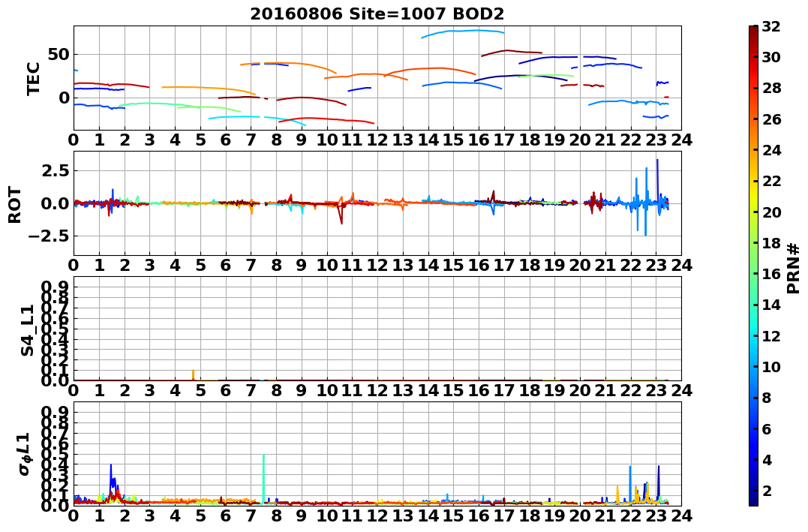The width and height of the screenshot is (808, 532).
Task: Click the hour 12 tick label under the TEC panel
Action: (377, 140)
